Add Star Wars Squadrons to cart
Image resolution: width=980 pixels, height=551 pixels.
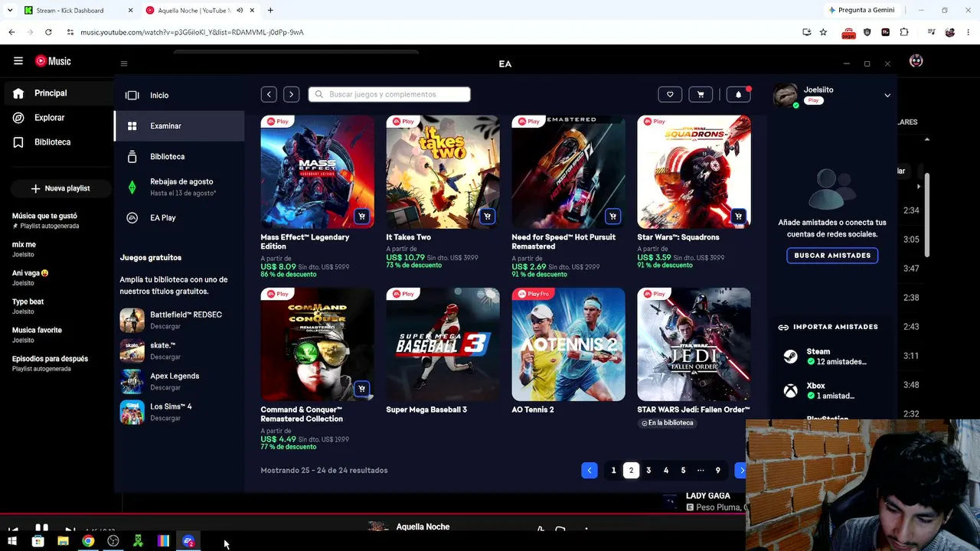tap(738, 217)
